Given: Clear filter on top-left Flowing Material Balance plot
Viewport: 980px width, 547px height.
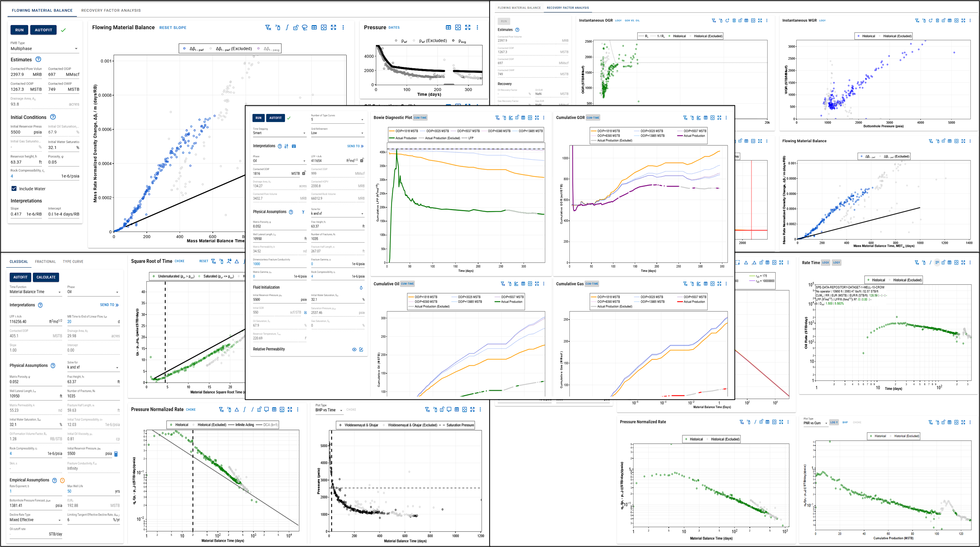Looking at the screenshot, I should tap(268, 27).
